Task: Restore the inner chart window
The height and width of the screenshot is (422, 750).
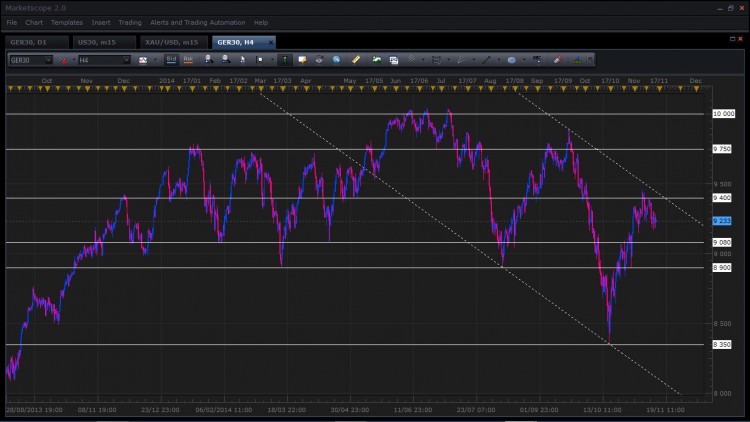Action: point(732,39)
